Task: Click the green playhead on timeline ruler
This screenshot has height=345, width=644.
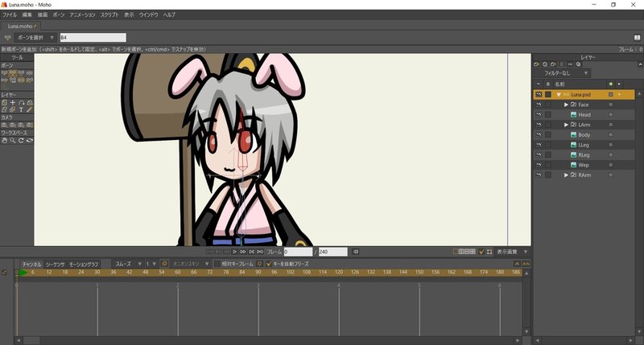Action: pyautogui.click(x=23, y=273)
